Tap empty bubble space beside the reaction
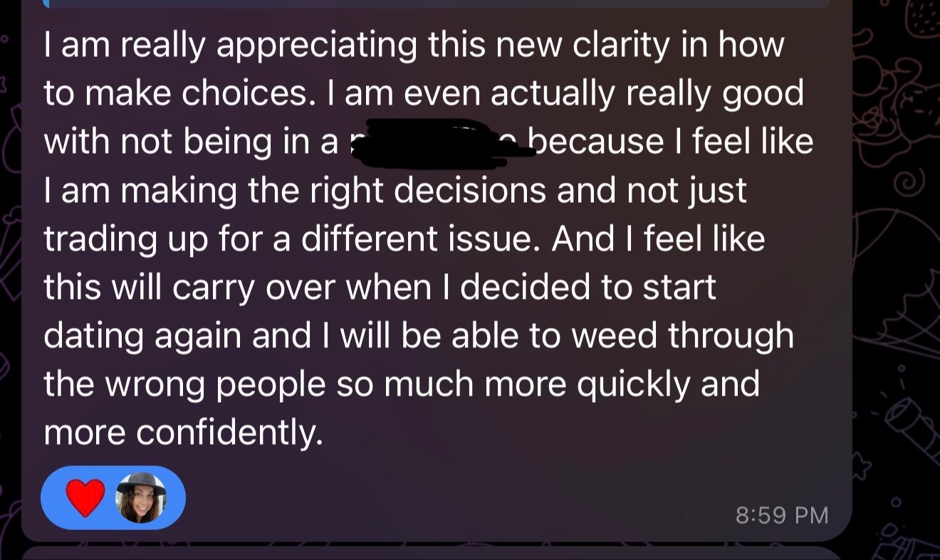This screenshot has height=560, width=940. point(456,498)
